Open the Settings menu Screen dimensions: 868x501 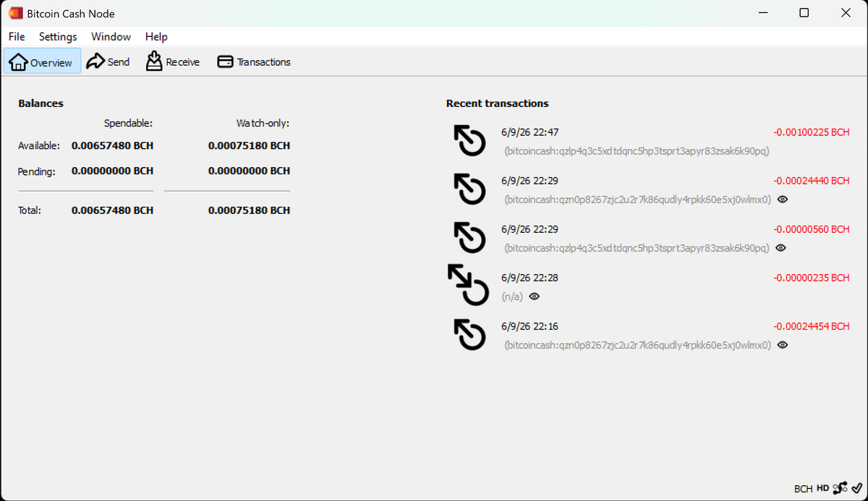coord(58,37)
